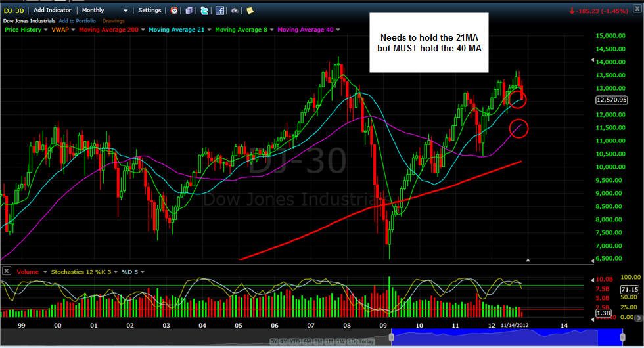This screenshot has height=348, width=644.
Task: Close the chart with top-right X
Action: coord(637,8)
